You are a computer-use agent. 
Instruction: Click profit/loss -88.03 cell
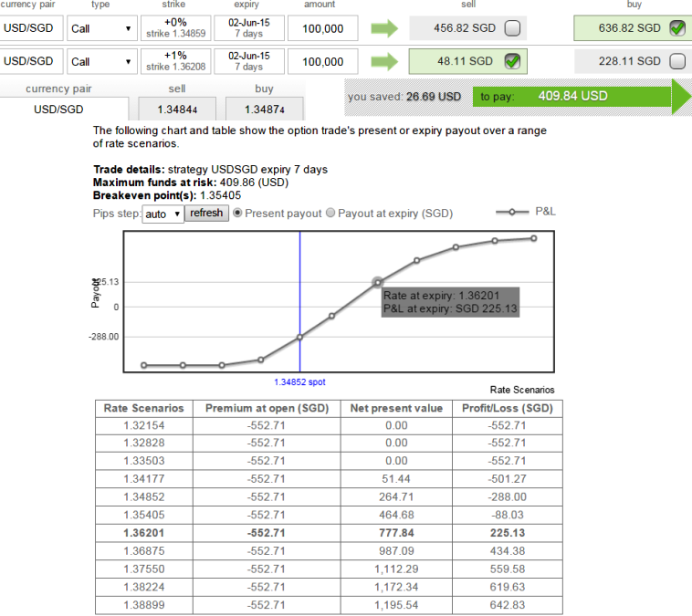pos(508,515)
